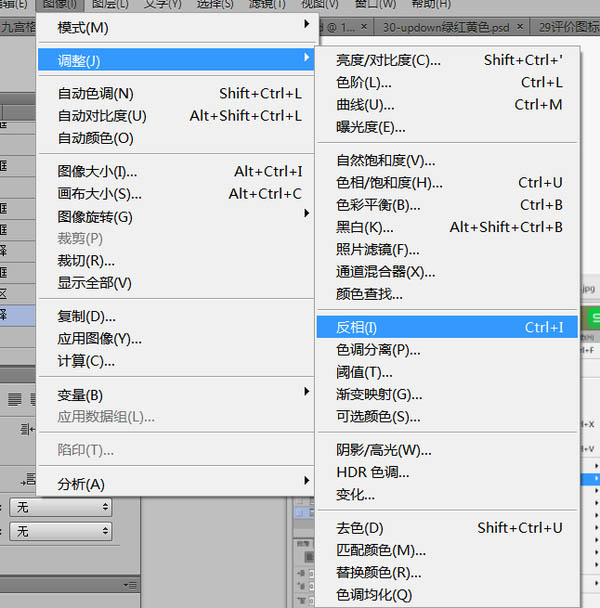600x608 pixels.
Task: Choose 复制(D)... menu item
Action: [x=178, y=316]
